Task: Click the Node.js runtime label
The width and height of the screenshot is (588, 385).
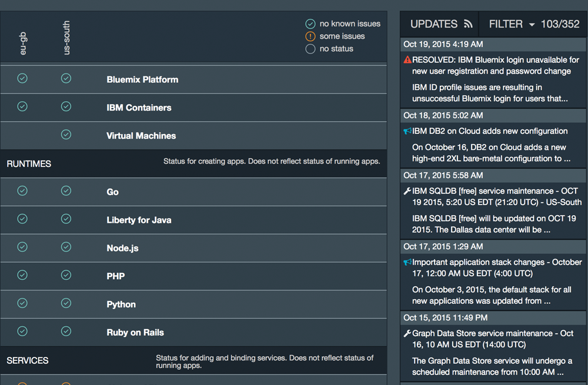Action: tap(122, 248)
